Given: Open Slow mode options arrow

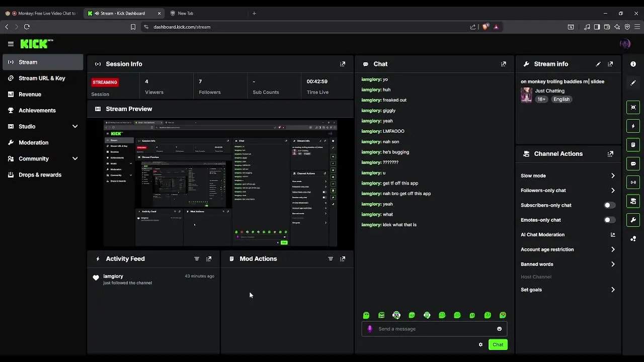Looking at the screenshot, I should click(x=613, y=175).
